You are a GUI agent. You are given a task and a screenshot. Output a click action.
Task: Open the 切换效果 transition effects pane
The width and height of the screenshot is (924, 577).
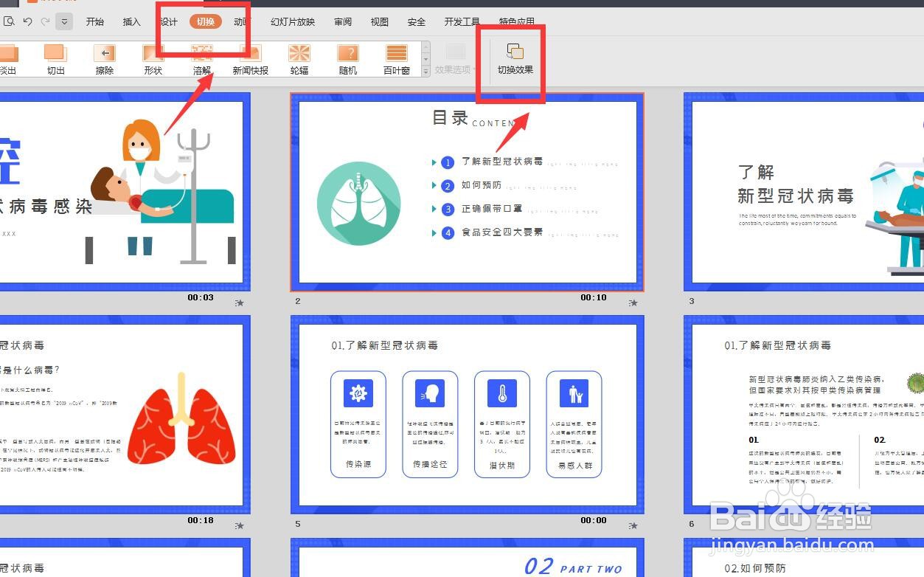point(515,59)
